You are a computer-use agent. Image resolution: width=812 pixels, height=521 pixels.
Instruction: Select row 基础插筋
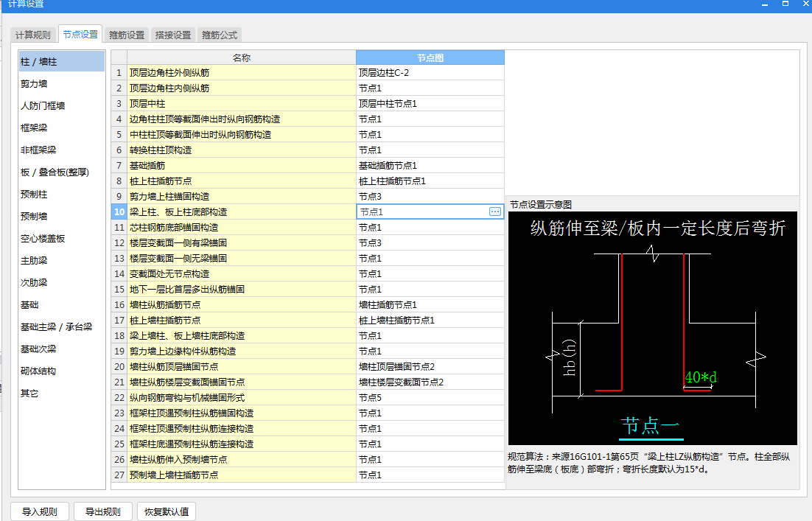click(x=242, y=166)
